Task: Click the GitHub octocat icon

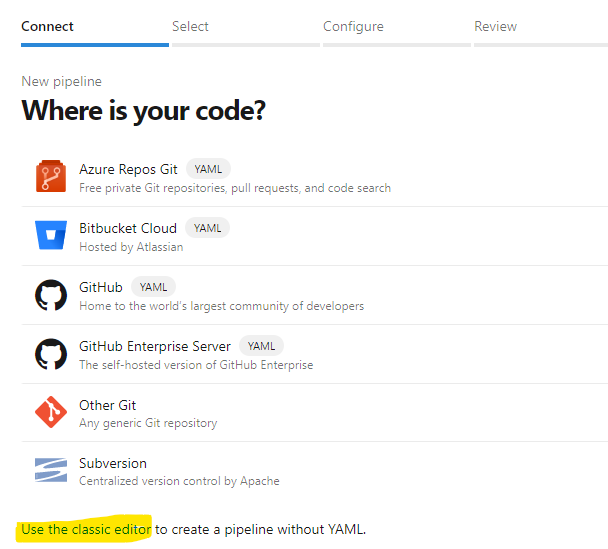Action: [51, 295]
